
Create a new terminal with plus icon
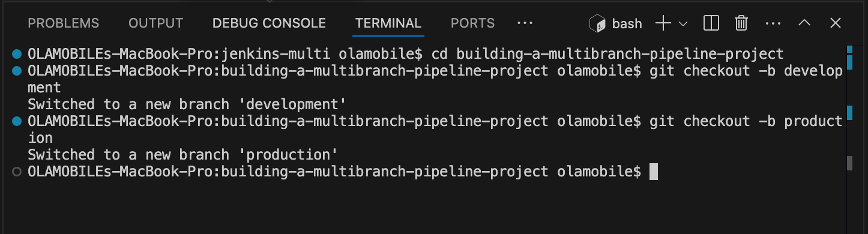pos(663,23)
